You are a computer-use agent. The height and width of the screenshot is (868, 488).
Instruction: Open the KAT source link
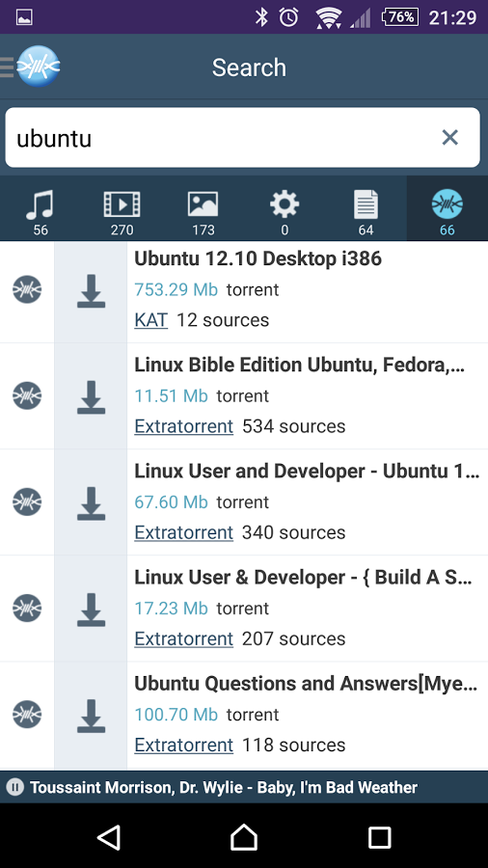(150, 320)
